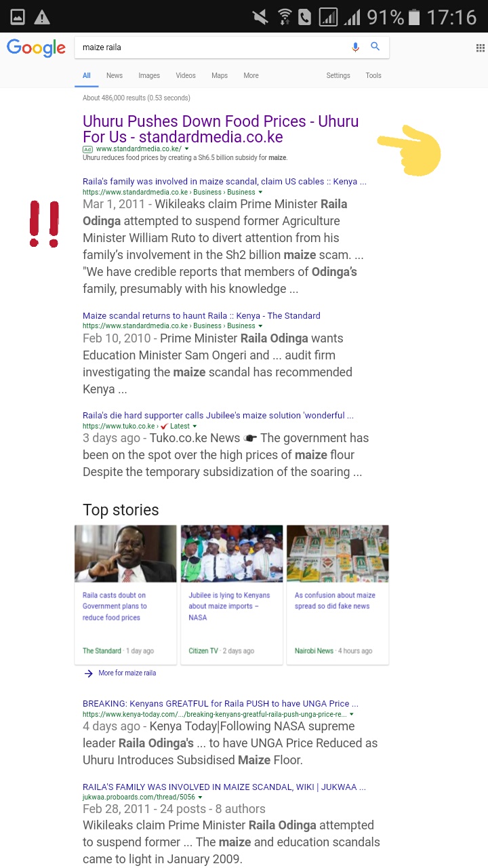Switch to the News tab
This screenshot has height=868, width=488.
click(114, 75)
